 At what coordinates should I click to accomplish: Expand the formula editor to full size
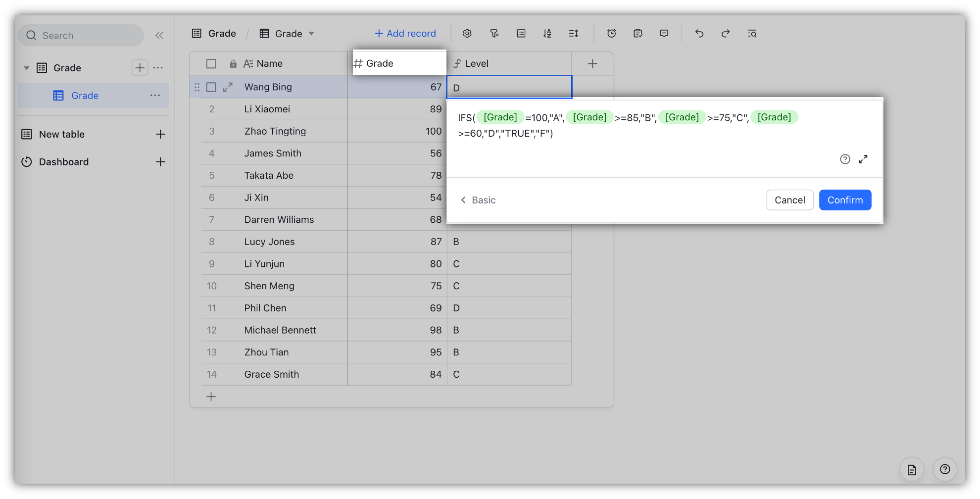pos(863,159)
